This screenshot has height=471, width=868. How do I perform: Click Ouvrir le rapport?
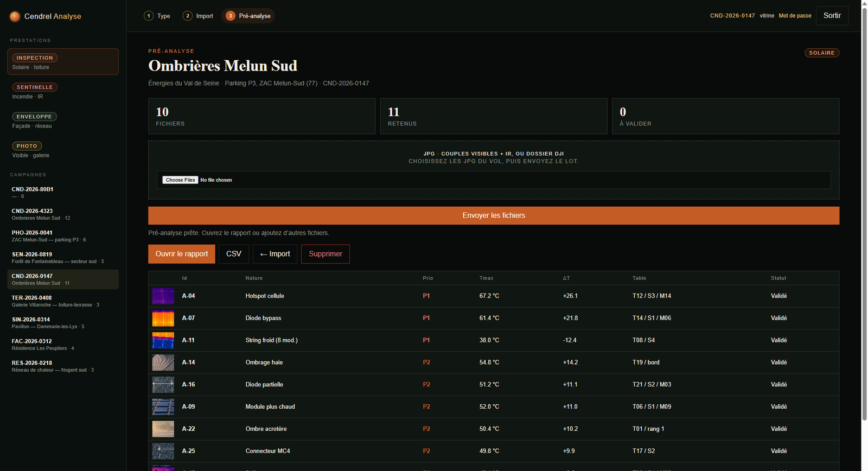(x=182, y=254)
